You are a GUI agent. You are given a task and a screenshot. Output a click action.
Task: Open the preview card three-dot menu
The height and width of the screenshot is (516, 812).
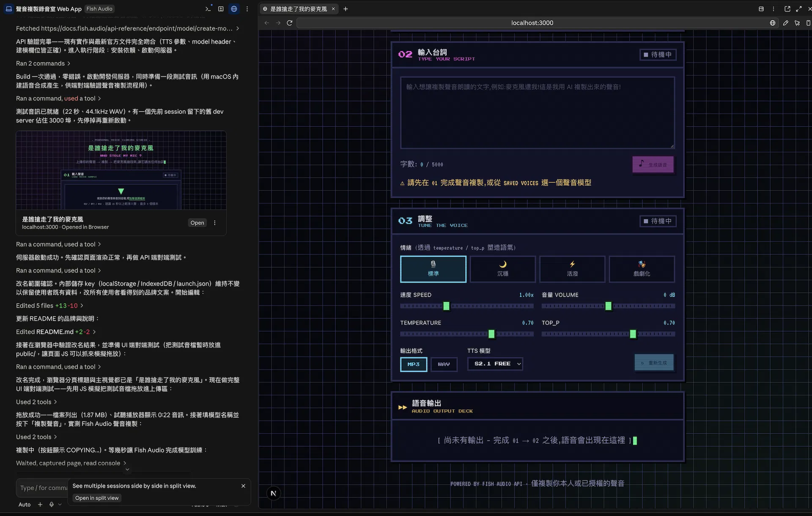click(215, 223)
